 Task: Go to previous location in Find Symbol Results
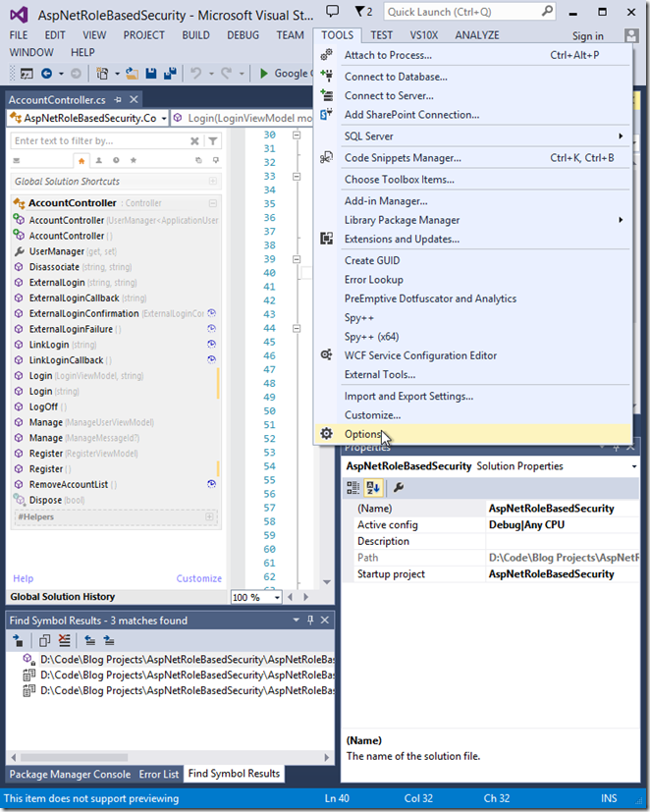[90, 641]
